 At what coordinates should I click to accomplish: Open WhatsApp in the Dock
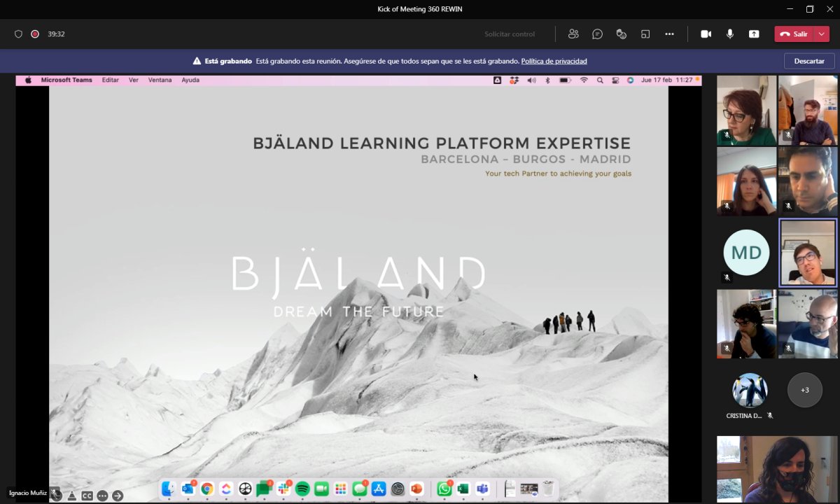(444, 489)
